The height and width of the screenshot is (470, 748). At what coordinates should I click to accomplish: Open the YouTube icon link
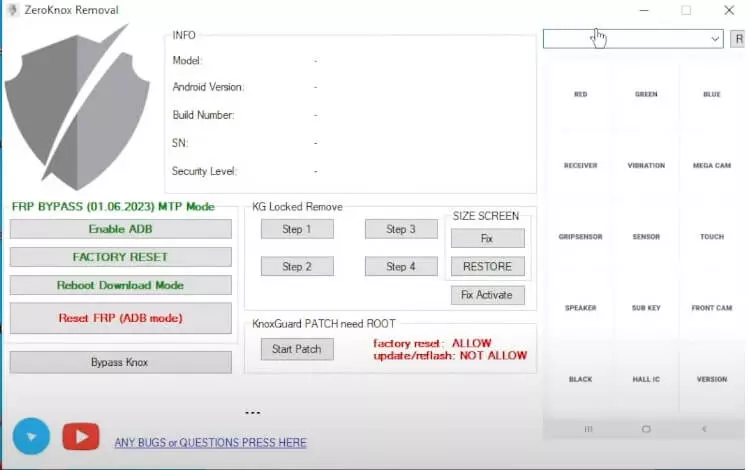pos(81,436)
